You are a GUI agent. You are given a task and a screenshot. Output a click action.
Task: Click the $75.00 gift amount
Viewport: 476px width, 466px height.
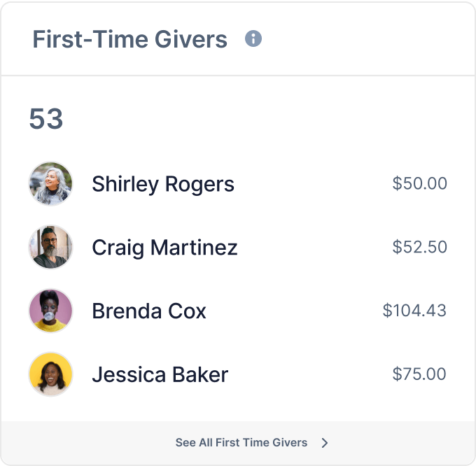point(419,374)
